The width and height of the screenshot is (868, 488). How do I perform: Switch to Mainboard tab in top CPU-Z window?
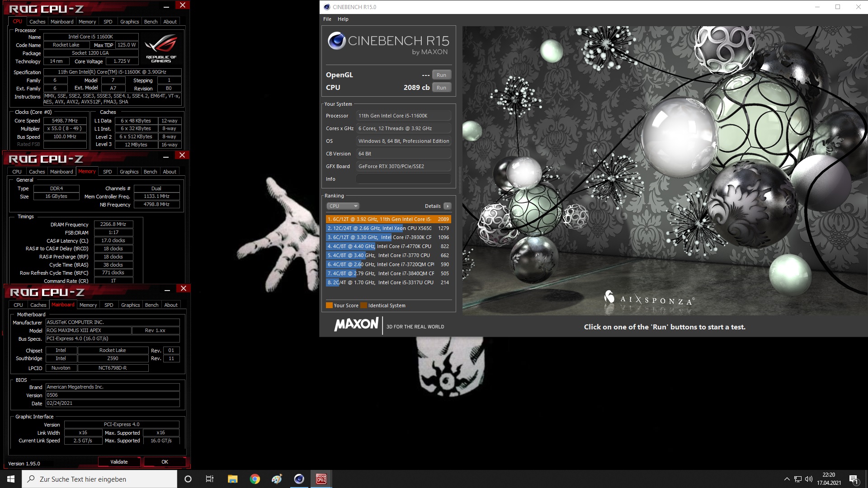coord(62,22)
